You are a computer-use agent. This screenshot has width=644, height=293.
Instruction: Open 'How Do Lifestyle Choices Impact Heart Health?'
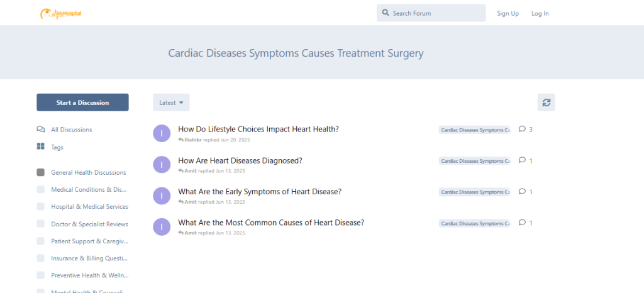[258, 129]
